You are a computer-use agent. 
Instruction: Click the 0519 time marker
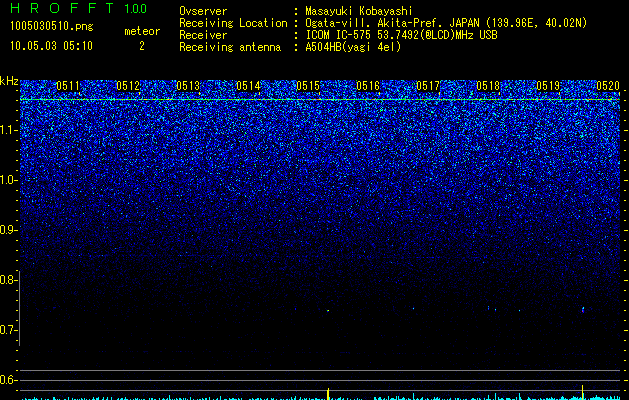coord(548,86)
